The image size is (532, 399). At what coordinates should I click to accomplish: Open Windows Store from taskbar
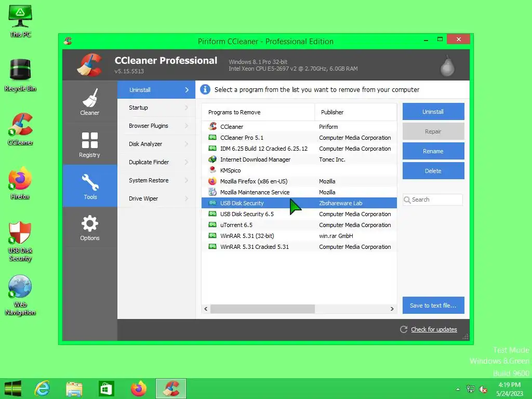[106, 389]
